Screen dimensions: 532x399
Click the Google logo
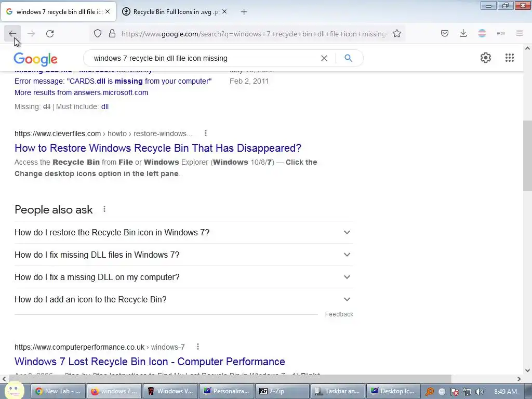(x=36, y=59)
